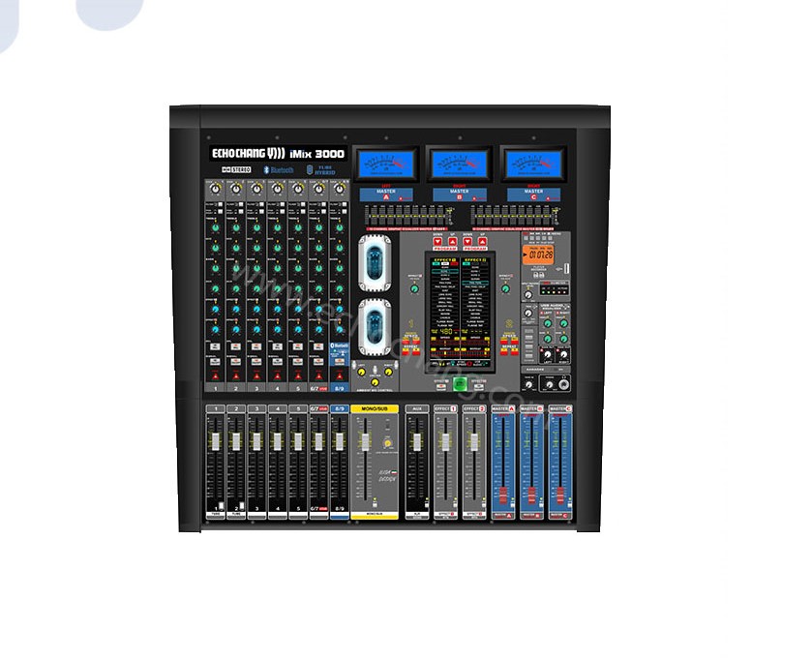Click the Master A red fader handle
Screen dimensions: 812x660
503,495
